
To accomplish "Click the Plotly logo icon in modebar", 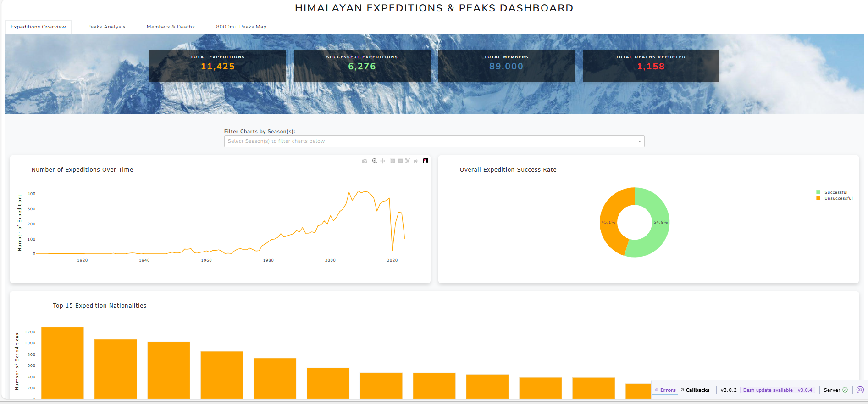I will coord(426,161).
